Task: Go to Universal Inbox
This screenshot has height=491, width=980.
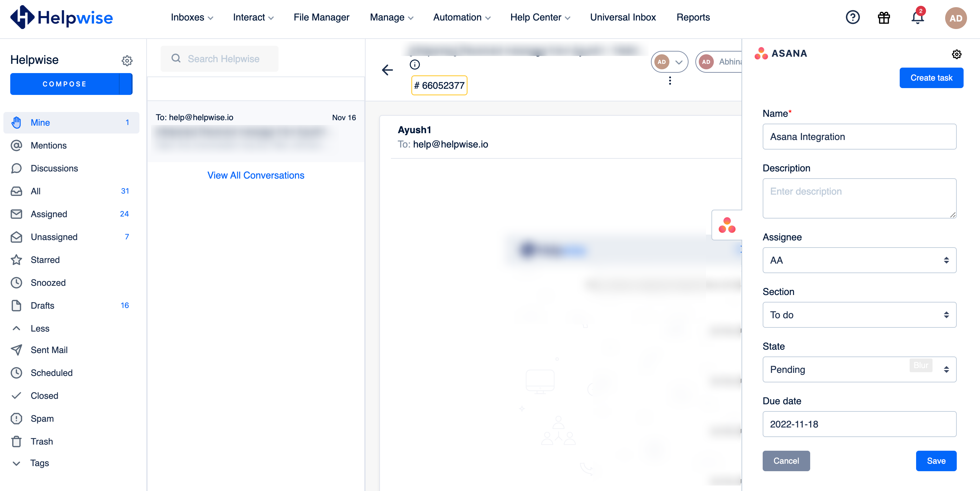Action: pyautogui.click(x=623, y=17)
